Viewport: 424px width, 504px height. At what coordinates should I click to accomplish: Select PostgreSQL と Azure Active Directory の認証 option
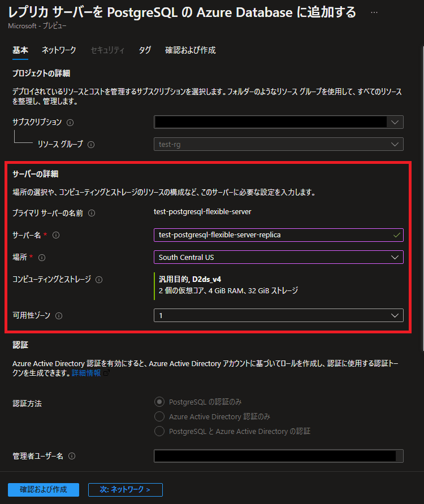159,431
